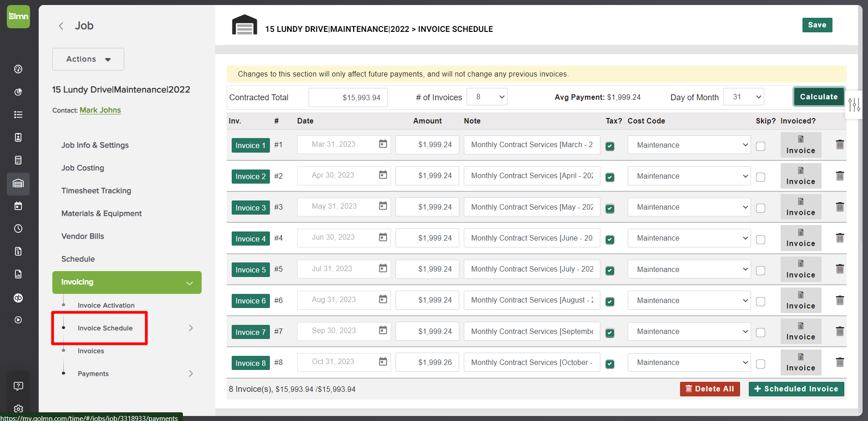Screen dimensions: 868x421
Task: Delete Invoice 4 row with trash icon
Action: 840,237
